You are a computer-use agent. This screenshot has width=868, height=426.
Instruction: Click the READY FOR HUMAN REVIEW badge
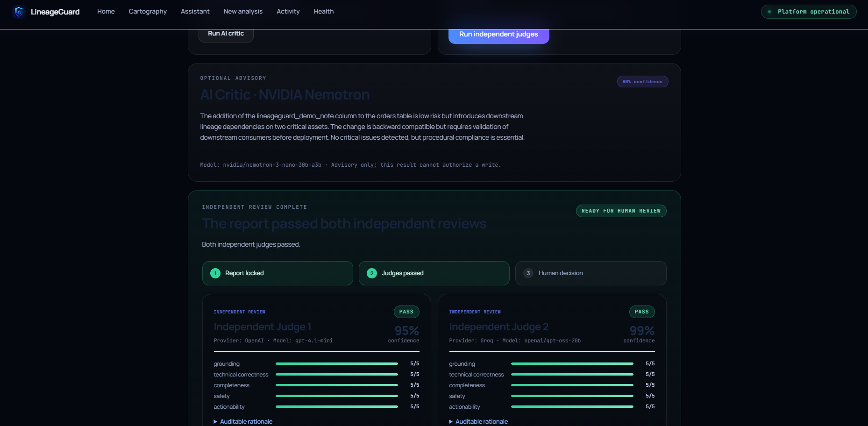[621, 211]
